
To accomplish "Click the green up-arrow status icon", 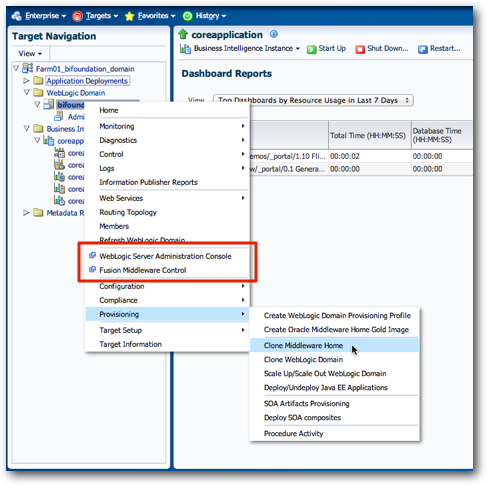I will [x=183, y=34].
